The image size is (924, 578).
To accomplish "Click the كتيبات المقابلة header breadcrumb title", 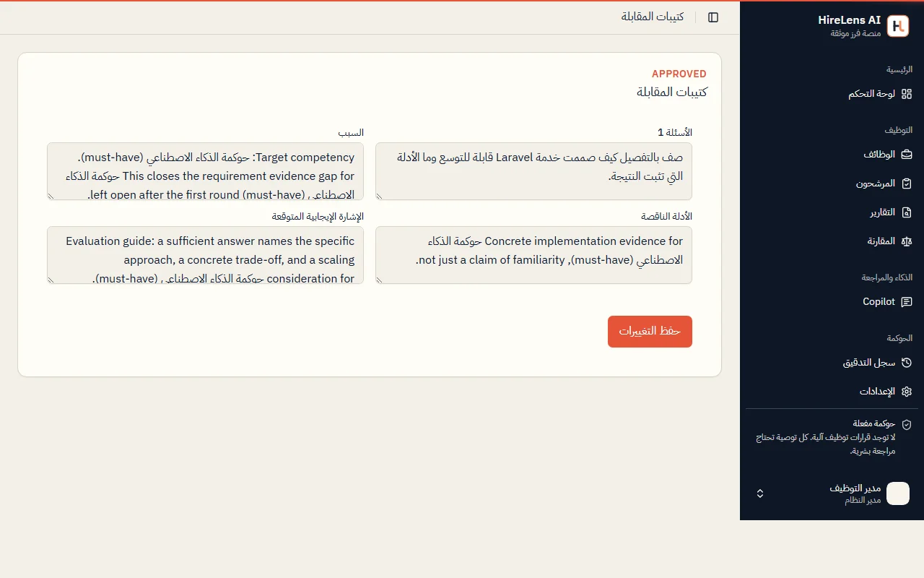I will pyautogui.click(x=653, y=17).
